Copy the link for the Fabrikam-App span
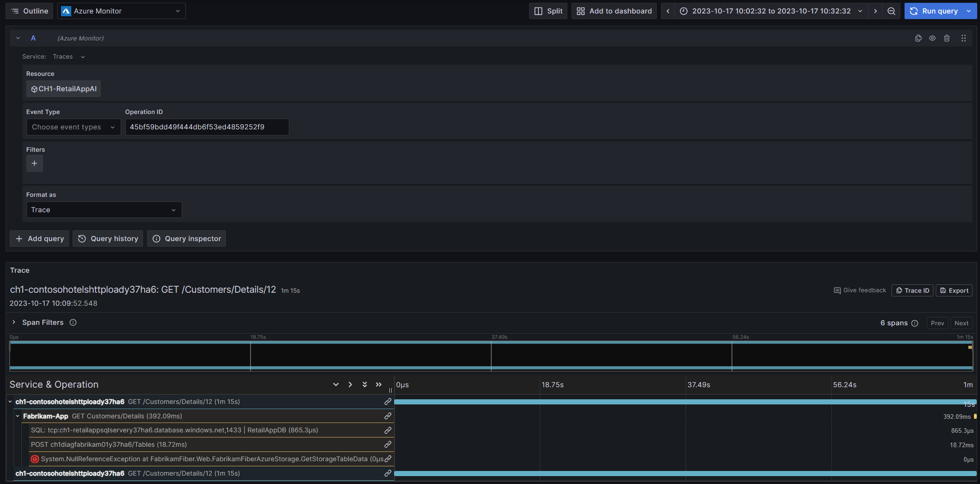Screen dimensions: 980x484 [388, 416]
